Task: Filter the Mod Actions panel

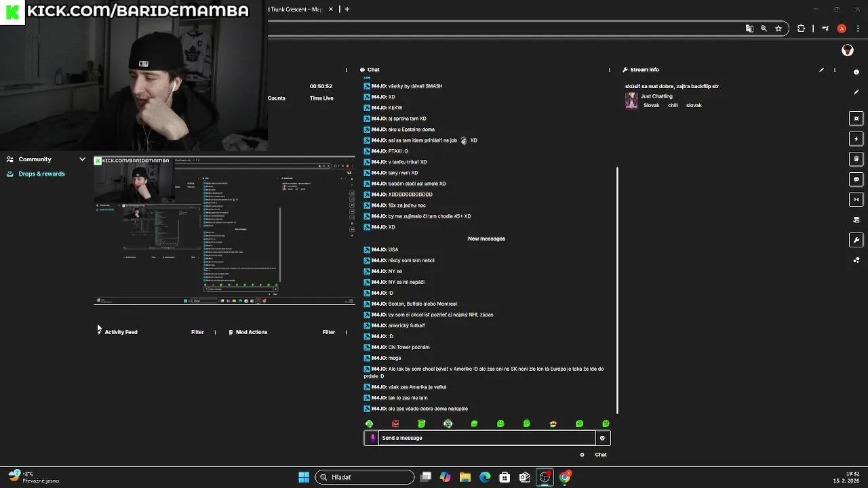Action: tap(329, 332)
